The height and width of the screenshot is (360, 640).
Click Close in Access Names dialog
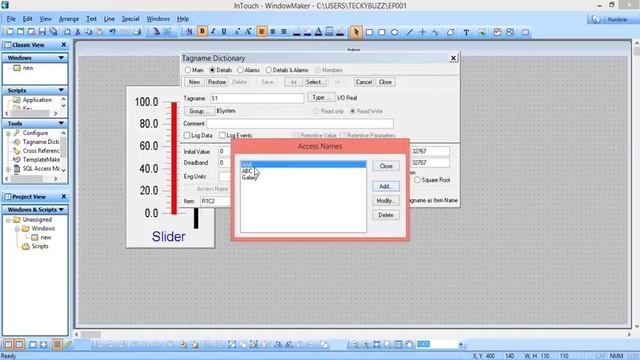point(386,166)
